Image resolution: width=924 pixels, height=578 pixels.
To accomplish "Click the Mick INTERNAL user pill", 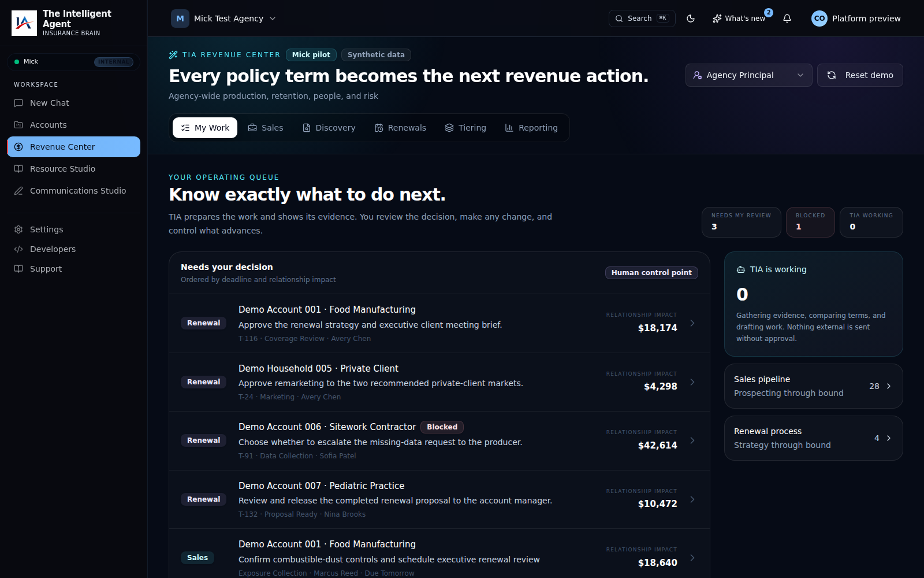I will [73, 62].
